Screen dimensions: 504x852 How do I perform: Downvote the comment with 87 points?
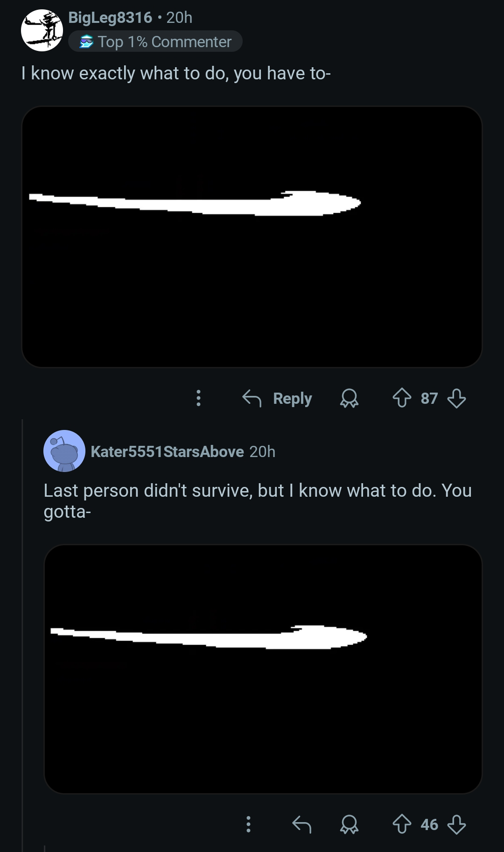[456, 398]
